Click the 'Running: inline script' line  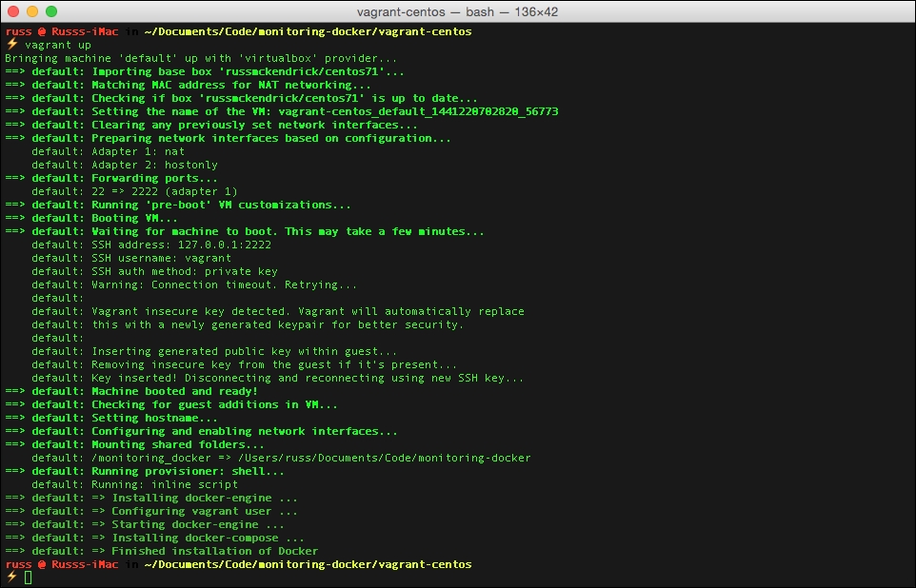(x=134, y=484)
